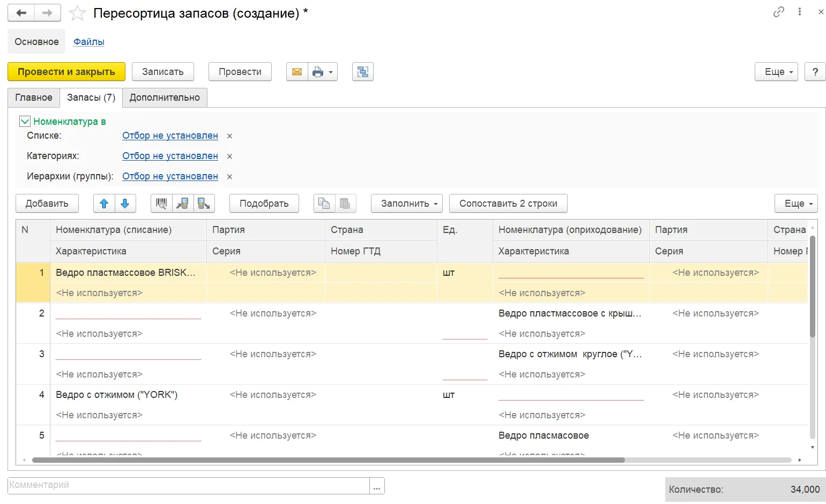Send document by email envelope icon
The width and height of the screenshot is (826, 504).
pos(297,72)
